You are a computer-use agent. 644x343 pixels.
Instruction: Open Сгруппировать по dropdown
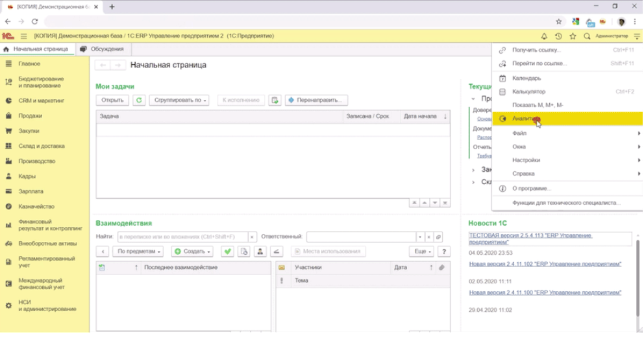(x=179, y=100)
